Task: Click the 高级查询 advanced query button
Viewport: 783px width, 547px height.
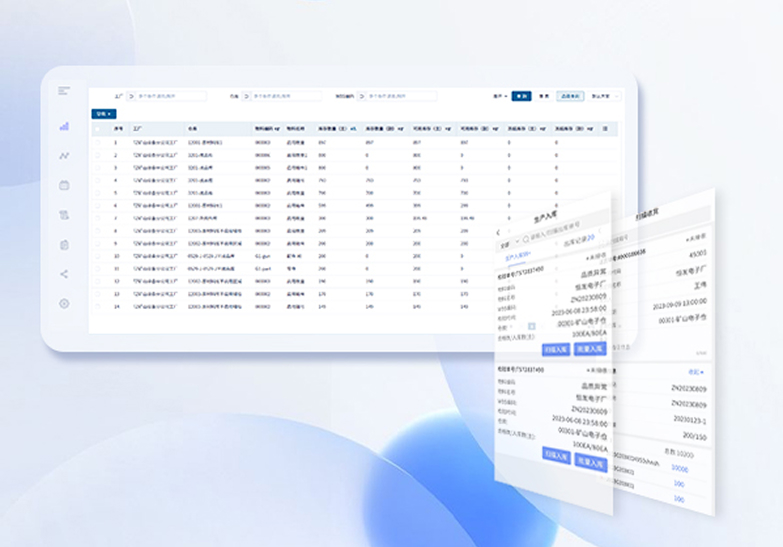Action: tap(572, 97)
